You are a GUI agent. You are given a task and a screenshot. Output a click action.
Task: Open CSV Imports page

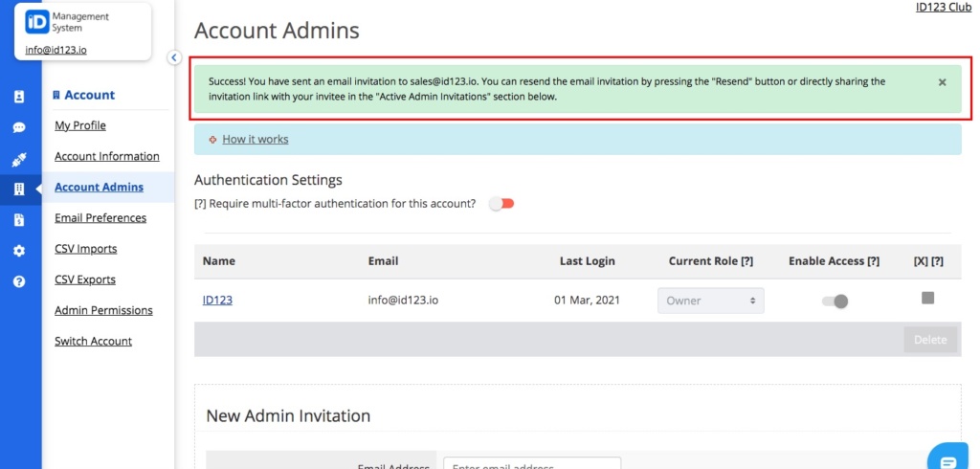(x=85, y=248)
